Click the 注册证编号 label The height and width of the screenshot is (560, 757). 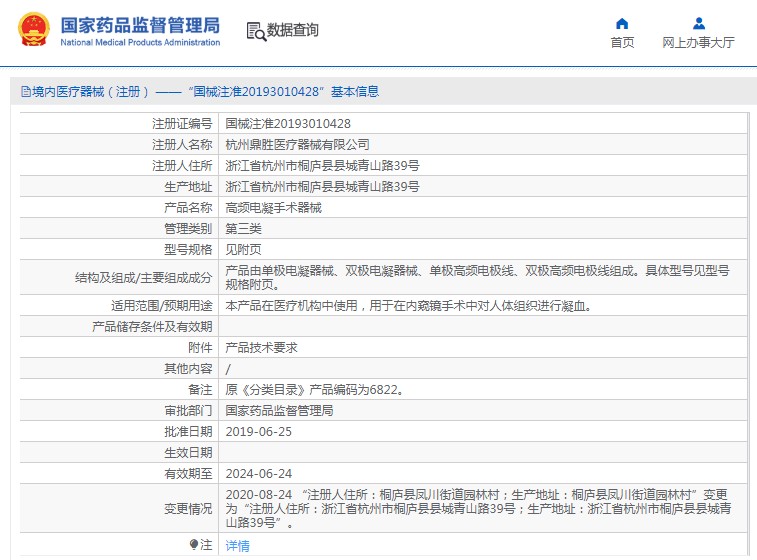coord(182,124)
